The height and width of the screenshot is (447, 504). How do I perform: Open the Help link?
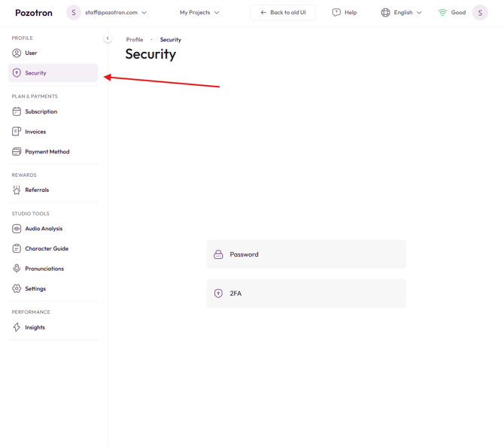tap(345, 13)
